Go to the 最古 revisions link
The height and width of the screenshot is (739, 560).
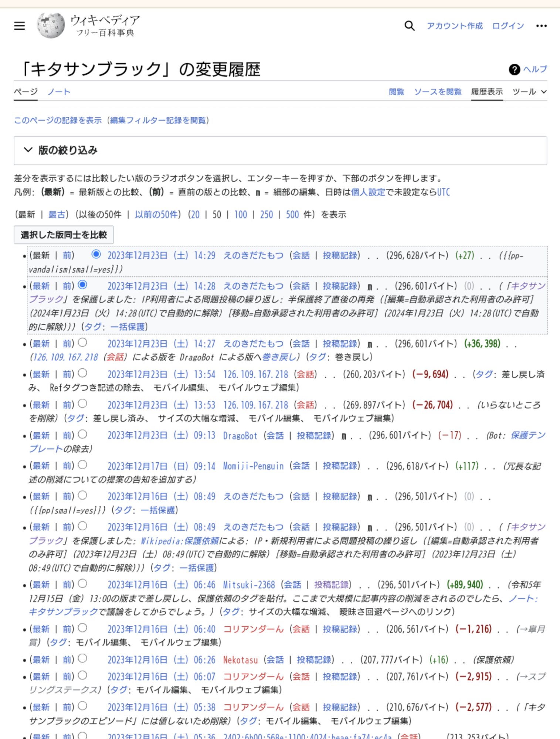click(x=57, y=215)
